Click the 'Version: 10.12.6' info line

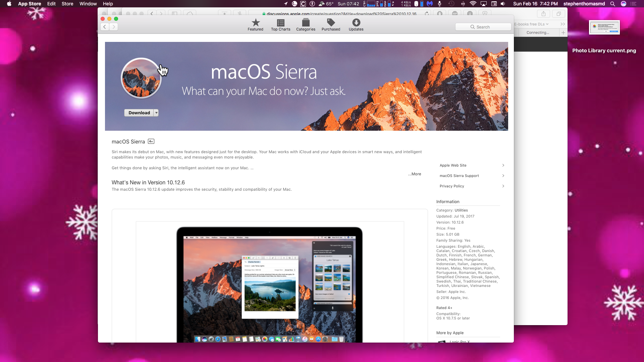pyautogui.click(x=450, y=222)
